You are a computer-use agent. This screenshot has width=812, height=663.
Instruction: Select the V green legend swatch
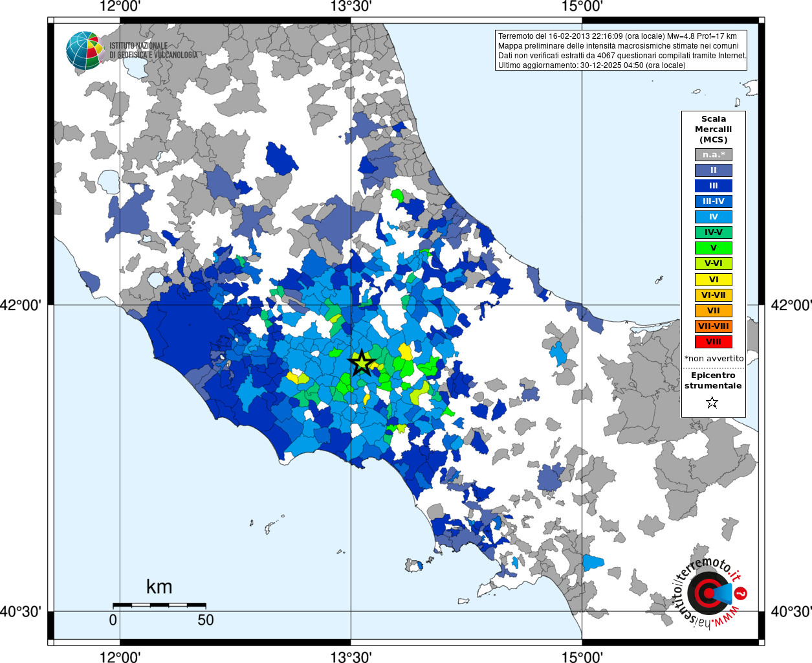(x=714, y=248)
